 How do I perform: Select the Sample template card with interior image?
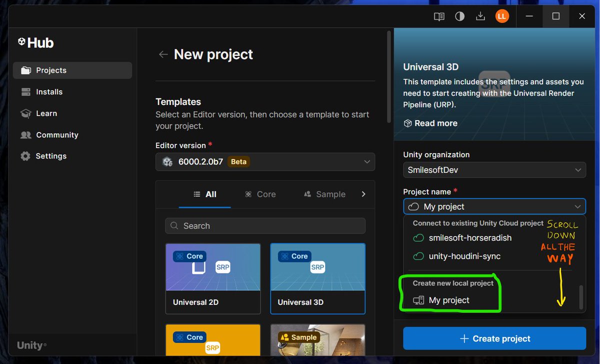click(x=318, y=339)
